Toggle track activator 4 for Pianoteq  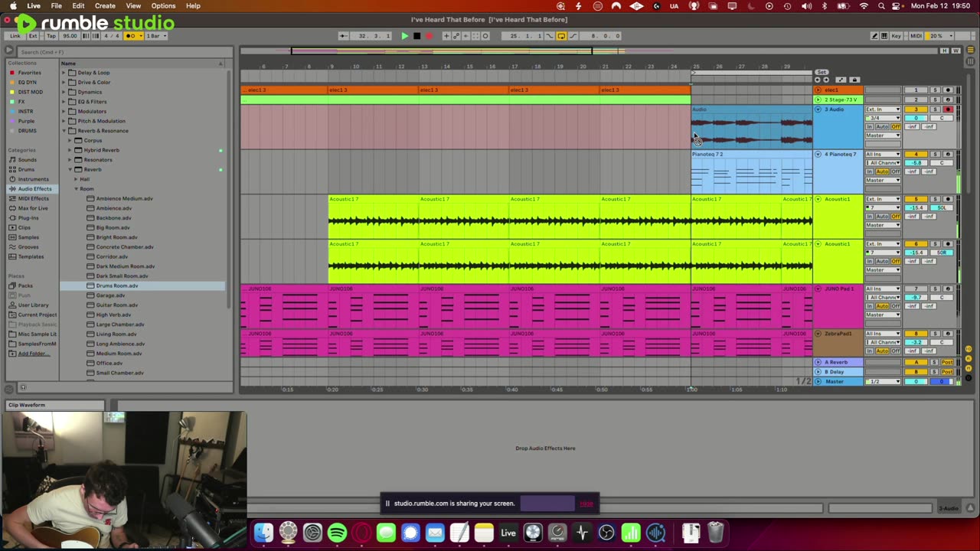[x=916, y=154]
